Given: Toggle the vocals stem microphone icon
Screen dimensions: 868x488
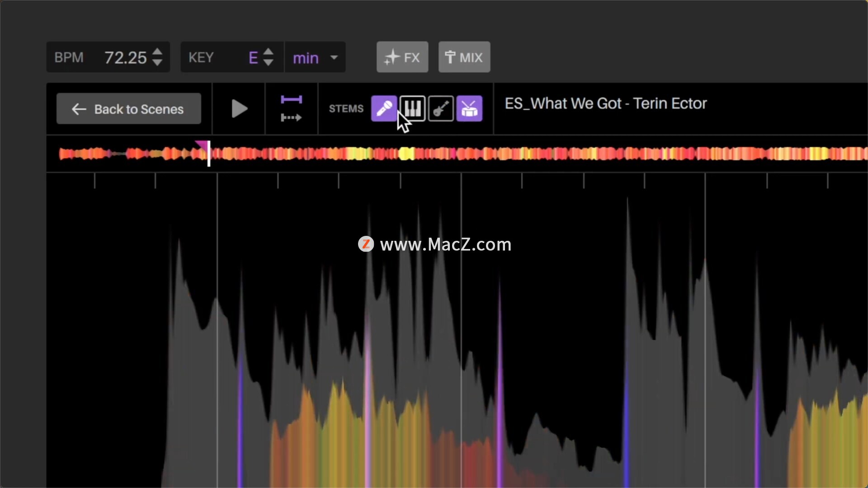Looking at the screenshot, I should click(x=384, y=108).
